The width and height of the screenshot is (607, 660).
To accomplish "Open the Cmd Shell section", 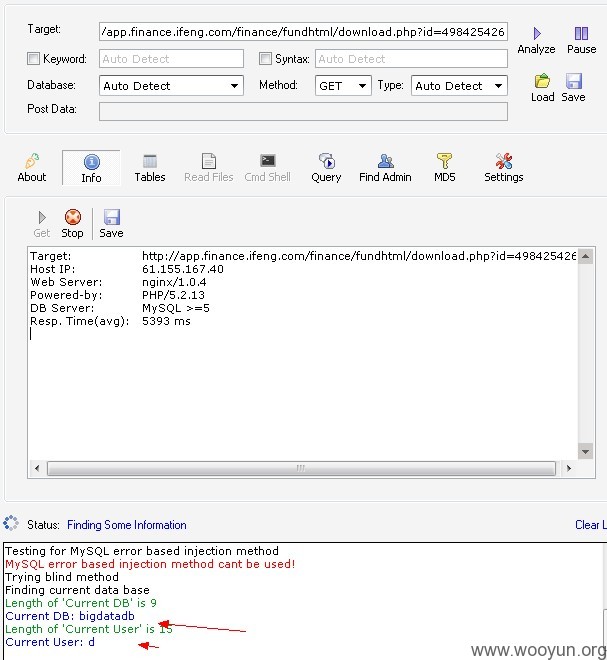I will pos(268,168).
